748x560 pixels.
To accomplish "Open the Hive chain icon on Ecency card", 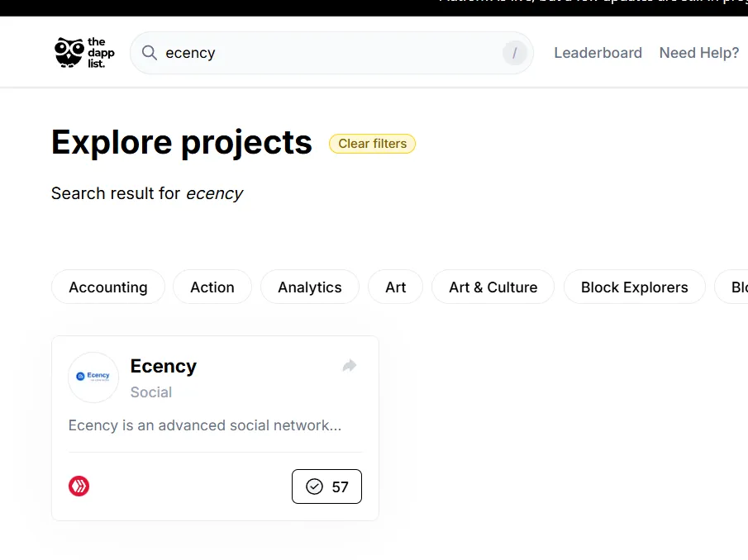I will (79, 486).
